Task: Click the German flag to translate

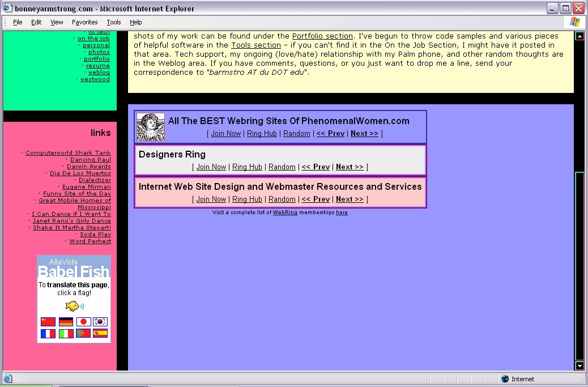Action: pos(66,322)
